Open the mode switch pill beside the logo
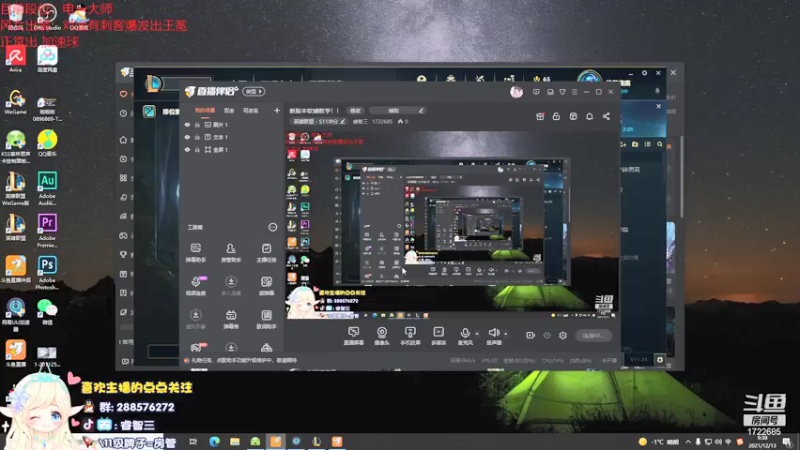Viewport: 800px width, 450px height. click(x=254, y=91)
